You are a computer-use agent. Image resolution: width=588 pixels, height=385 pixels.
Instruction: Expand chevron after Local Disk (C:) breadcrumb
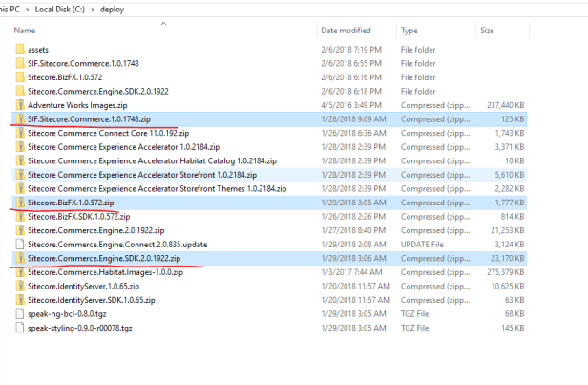93,10
